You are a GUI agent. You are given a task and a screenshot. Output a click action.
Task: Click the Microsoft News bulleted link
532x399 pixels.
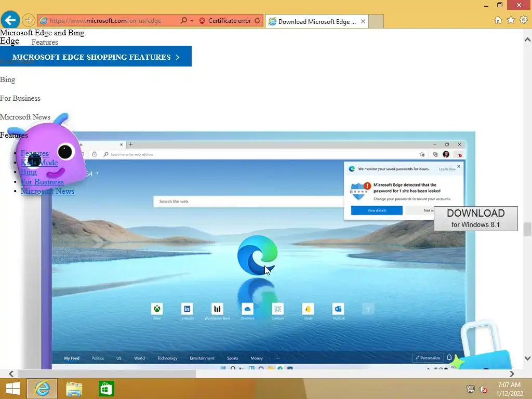click(47, 191)
